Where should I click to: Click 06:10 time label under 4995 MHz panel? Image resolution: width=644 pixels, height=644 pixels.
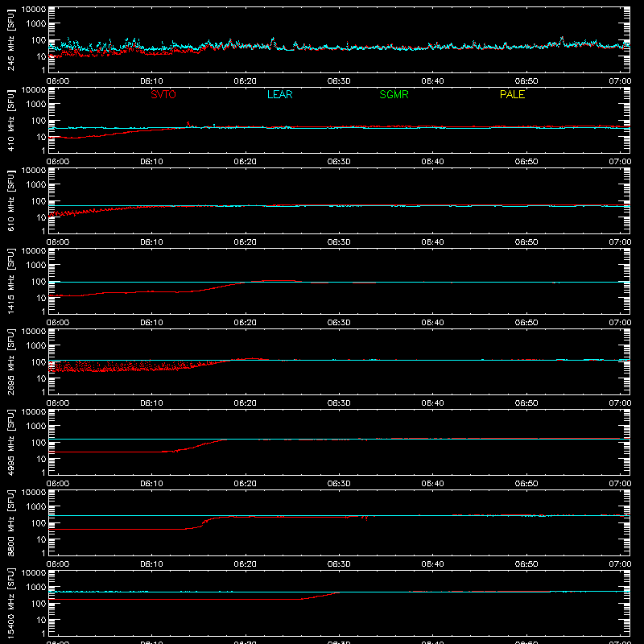[x=151, y=484]
